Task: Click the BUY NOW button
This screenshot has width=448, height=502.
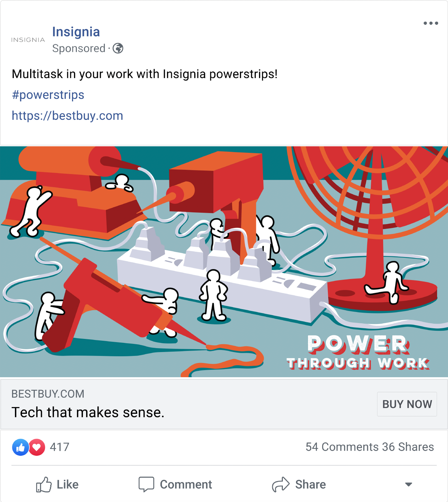Action: click(x=407, y=404)
